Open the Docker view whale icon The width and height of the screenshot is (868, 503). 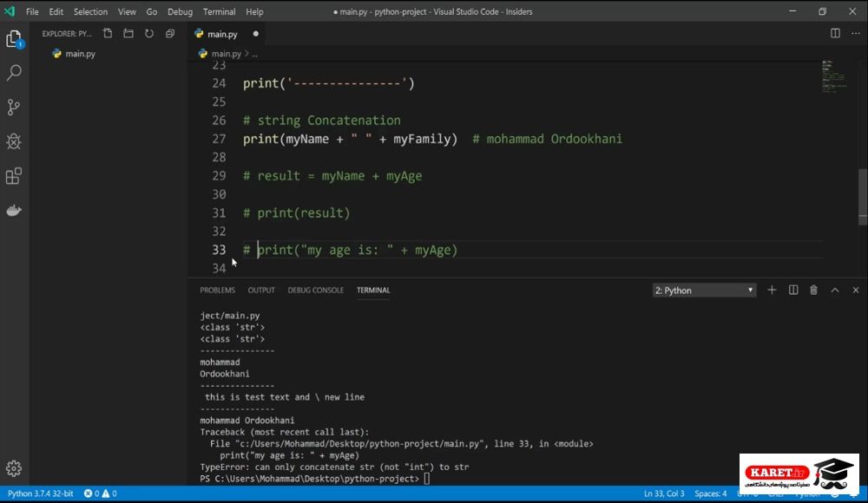(14, 210)
